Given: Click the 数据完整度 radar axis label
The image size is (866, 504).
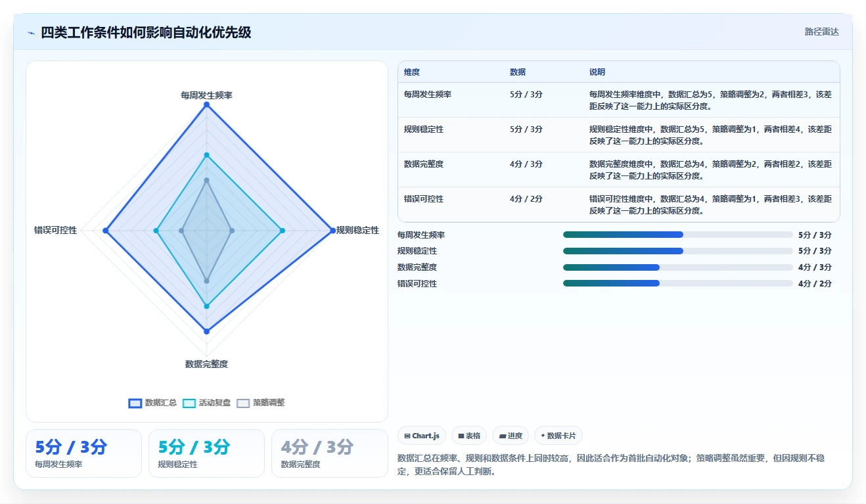Looking at the screenshot, I should (x=206, y=364).
